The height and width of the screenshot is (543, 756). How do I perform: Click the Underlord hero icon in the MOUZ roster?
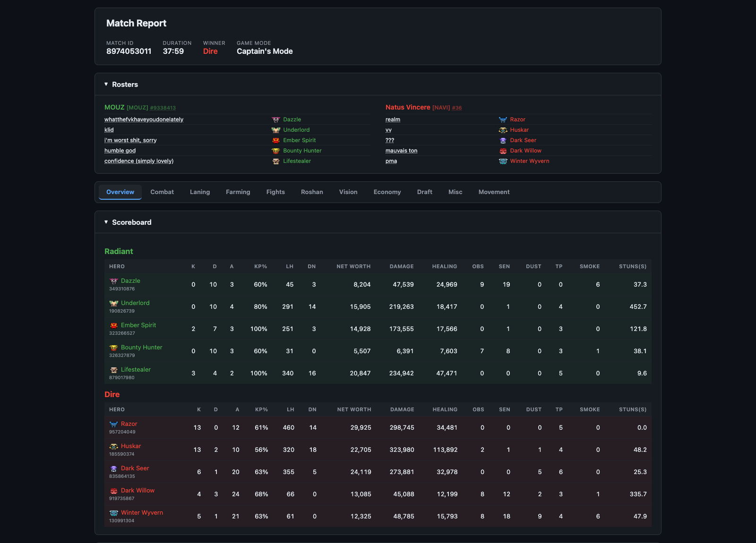[x=276, y=130]
